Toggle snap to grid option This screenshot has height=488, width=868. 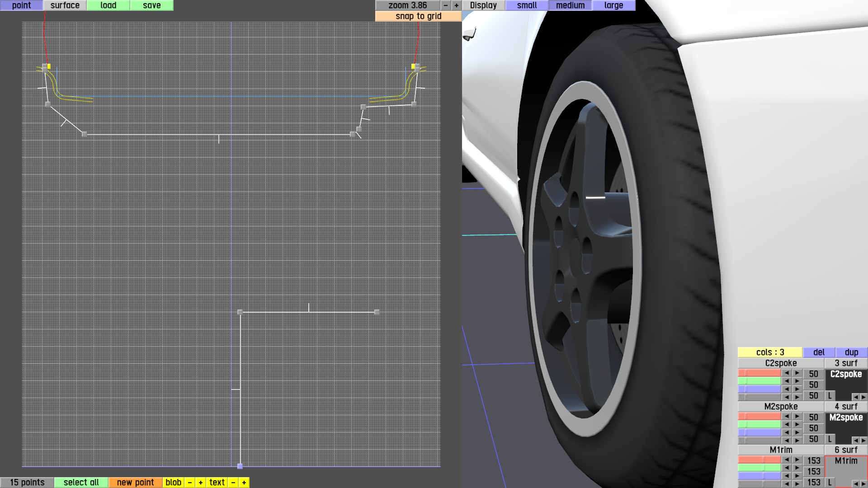(418, 16)
